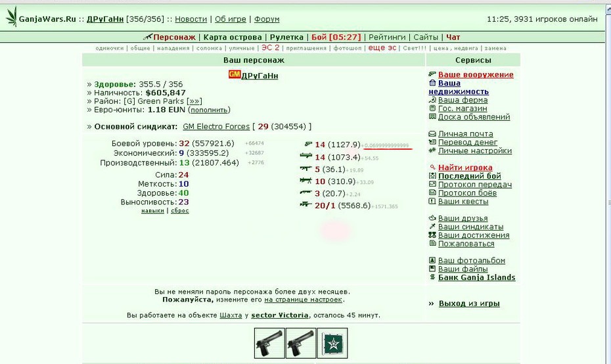
Task: Click the weapon skill icon with 14 (1073.4)
Action: click(x=306, y=156)
